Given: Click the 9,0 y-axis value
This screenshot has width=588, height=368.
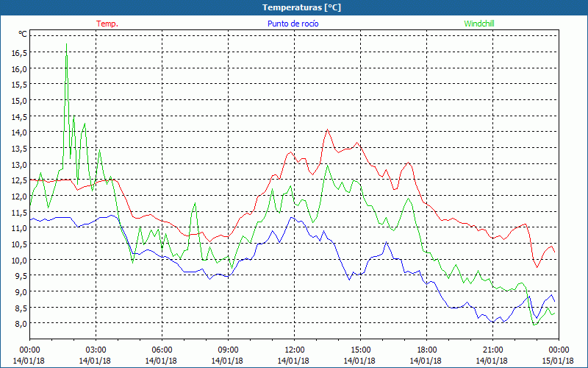Looking at the screenshot, I should click(21, 291).
